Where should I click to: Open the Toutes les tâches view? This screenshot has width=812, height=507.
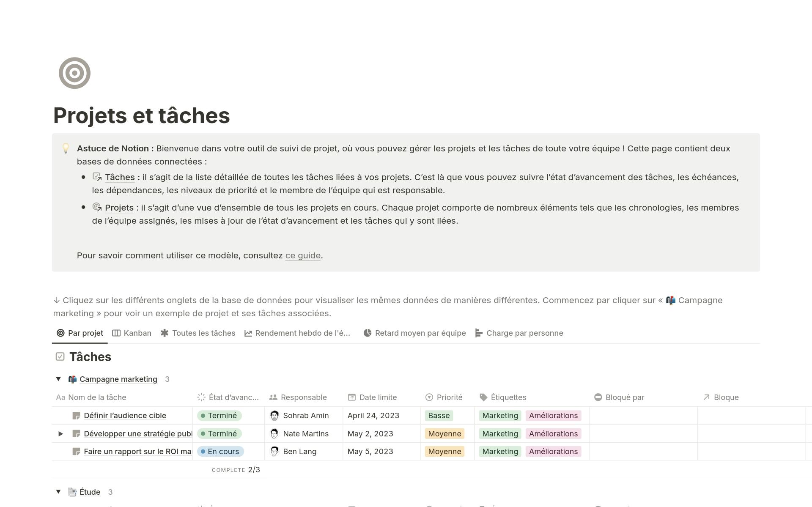(x=203, y=333)
